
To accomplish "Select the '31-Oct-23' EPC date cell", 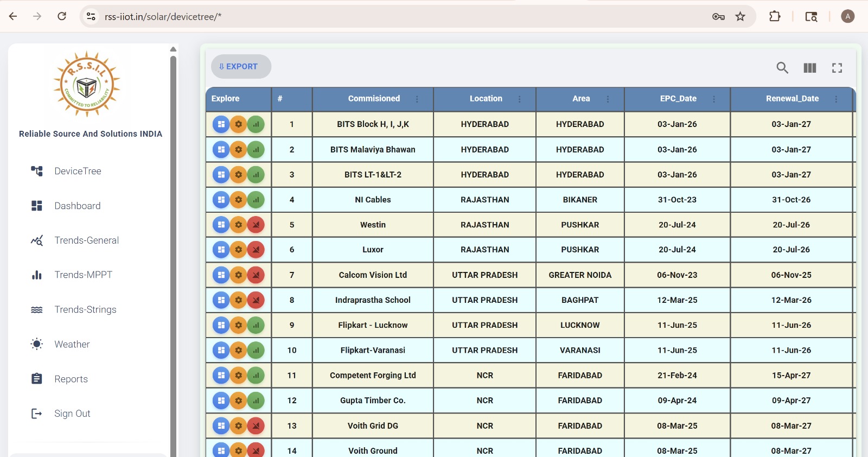I will (677, 200).
